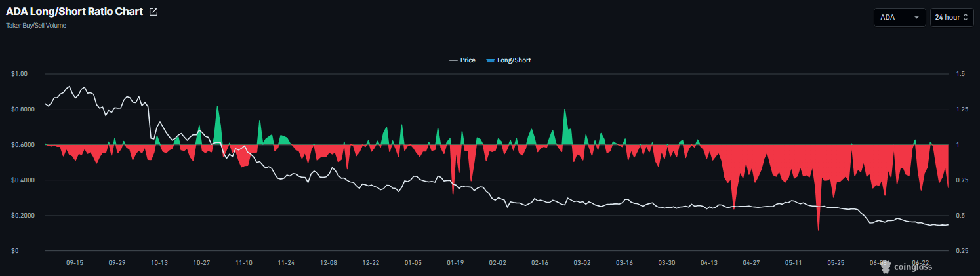The width and height of the screenshot is (980, 276).
Task: Click the coinglass logo watermark
Action: [907, 266]
